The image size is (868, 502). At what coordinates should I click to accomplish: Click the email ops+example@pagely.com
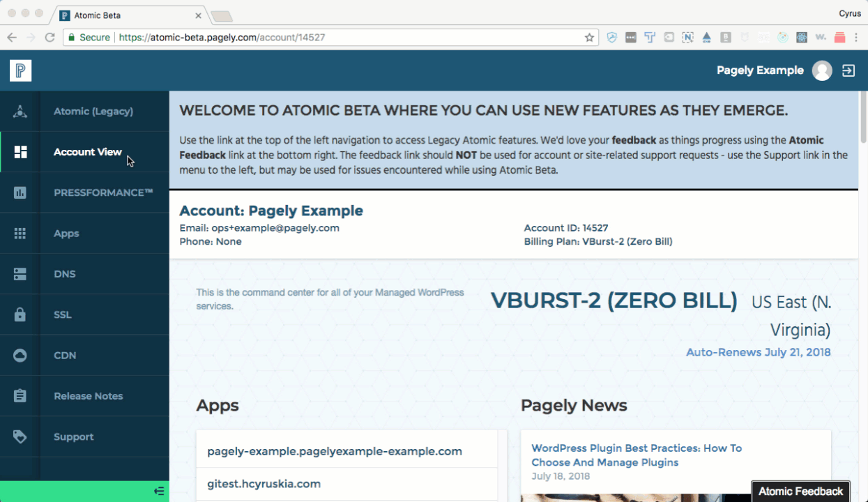pyautogui.click(x=275, y=228)
